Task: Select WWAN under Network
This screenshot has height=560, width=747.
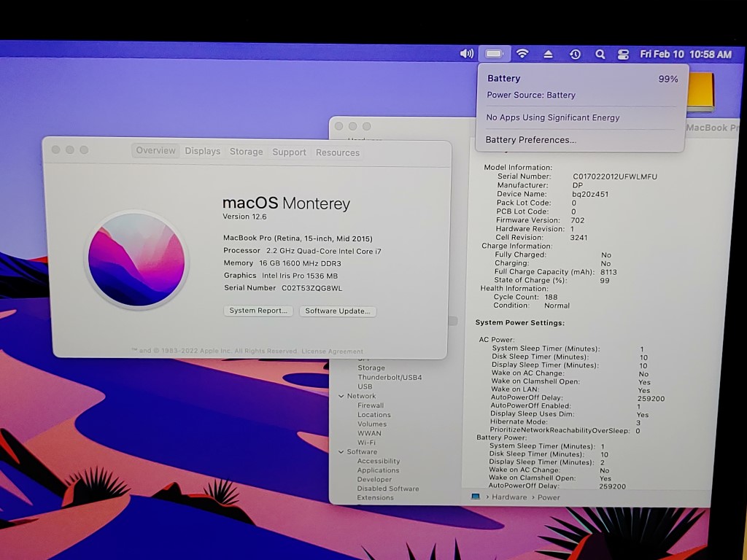Action: click(369, 433)
